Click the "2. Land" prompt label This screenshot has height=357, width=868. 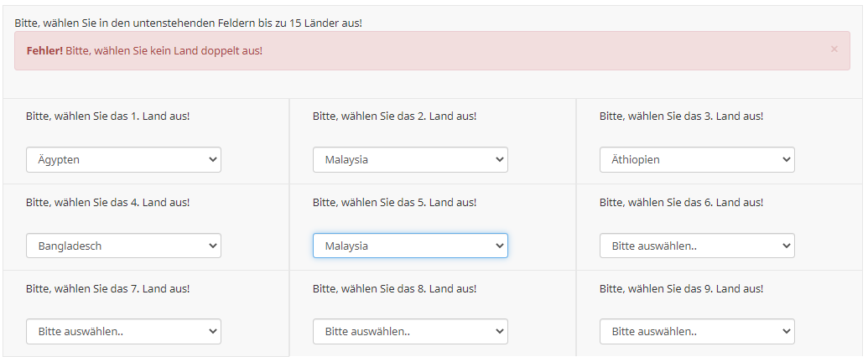click(395, 116)
